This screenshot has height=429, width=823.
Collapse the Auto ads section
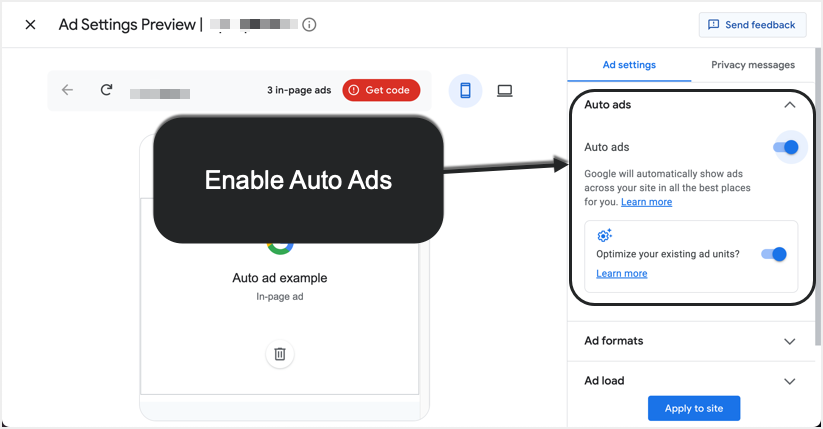[x=790, y=105]
